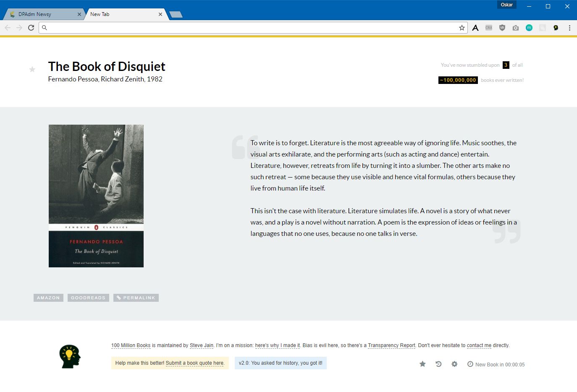Click the contact me link
This screenshot has width=577, height=392.
click(479, 345)
